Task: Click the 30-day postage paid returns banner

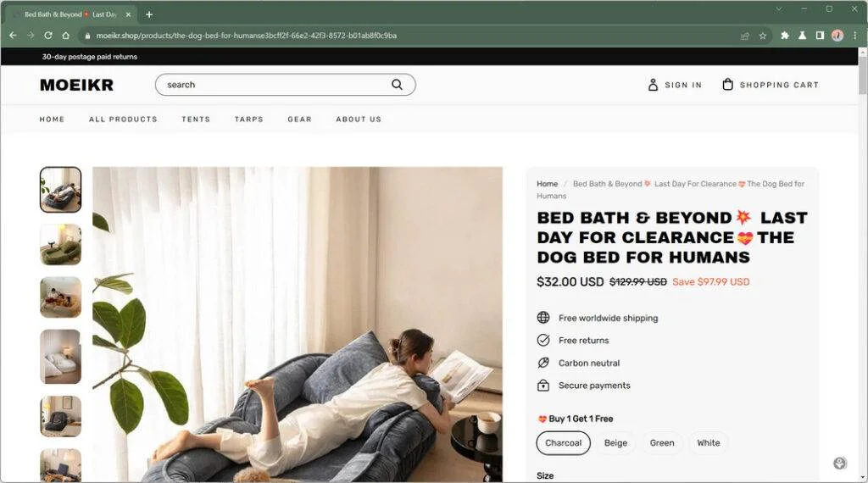Action: (x=90, y=57)
